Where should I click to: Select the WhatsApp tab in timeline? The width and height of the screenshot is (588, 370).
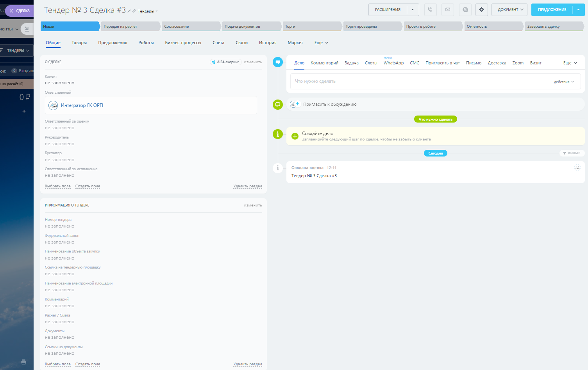(393, 63)
